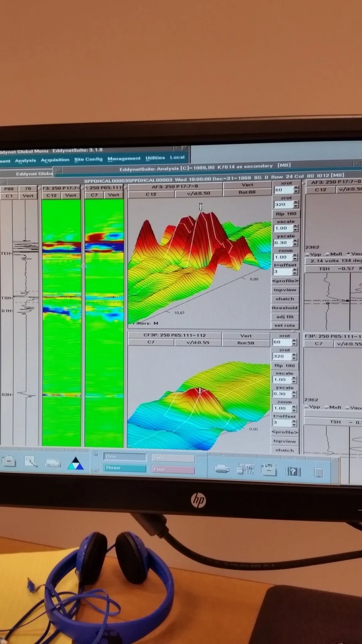Click flip 180 in the lower 3D panel
This screenshot has width=362, height=644.
click(x=285, y=365)
